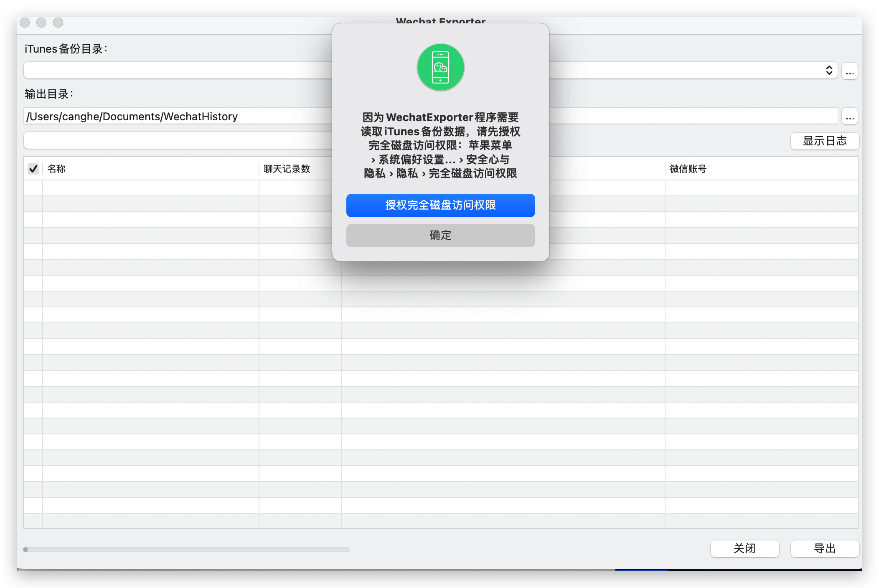Image resolution: width=879 pixels, height=588 pixels.
Task: Click the green WeChat phone app icon
Action: 440,67
